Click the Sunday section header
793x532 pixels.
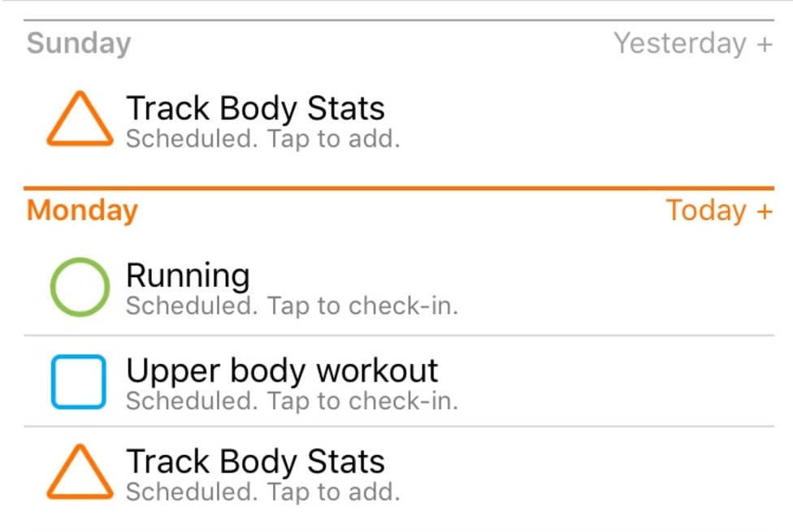(x=78, y=43)
